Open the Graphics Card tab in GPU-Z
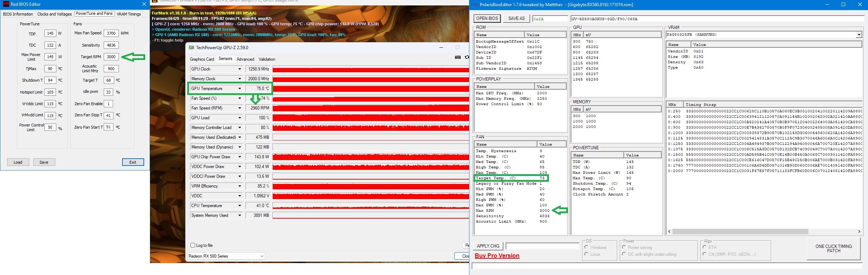This screenshot has width=868, height=275. tap(202, 59)
